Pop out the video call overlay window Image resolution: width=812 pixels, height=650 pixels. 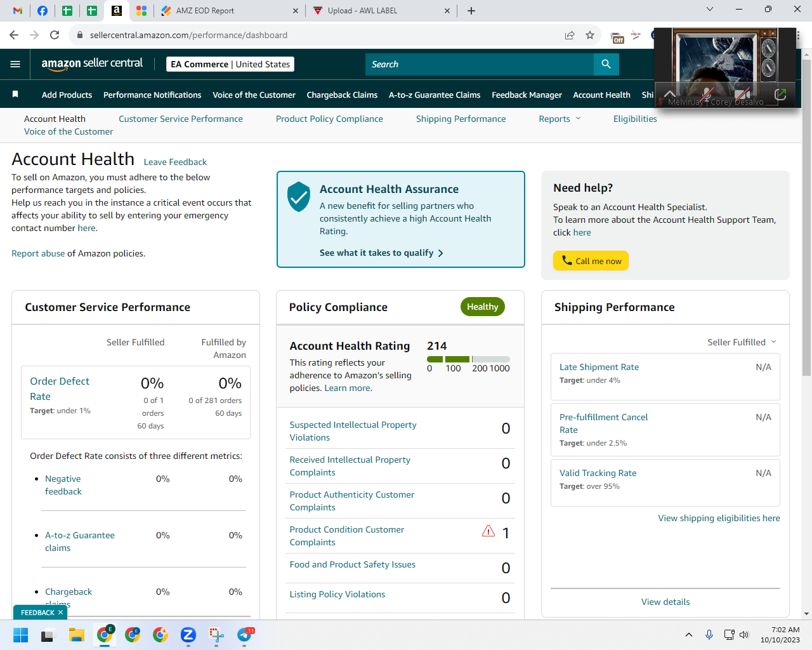[780, 95]
